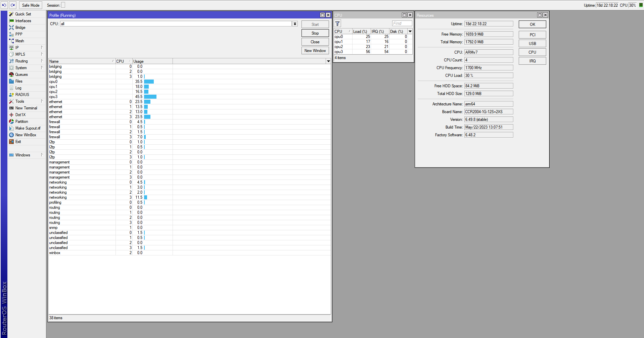644x338 pixels.
Task: Open the MPLS menu label
Action: click(x=20, y=54)
